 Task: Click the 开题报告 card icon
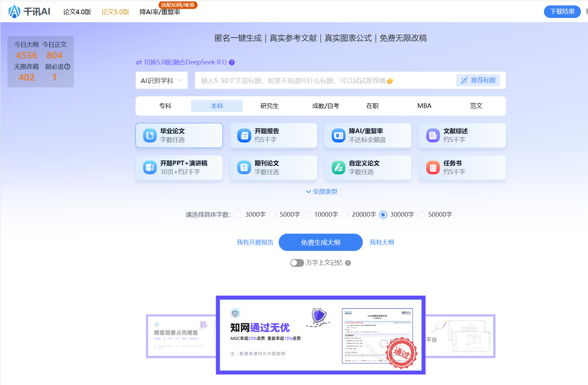point(244,135)
